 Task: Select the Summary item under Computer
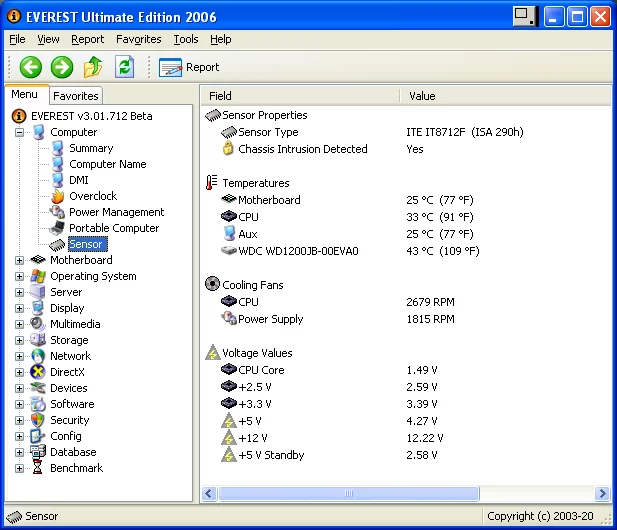click(x=91, y=148)
